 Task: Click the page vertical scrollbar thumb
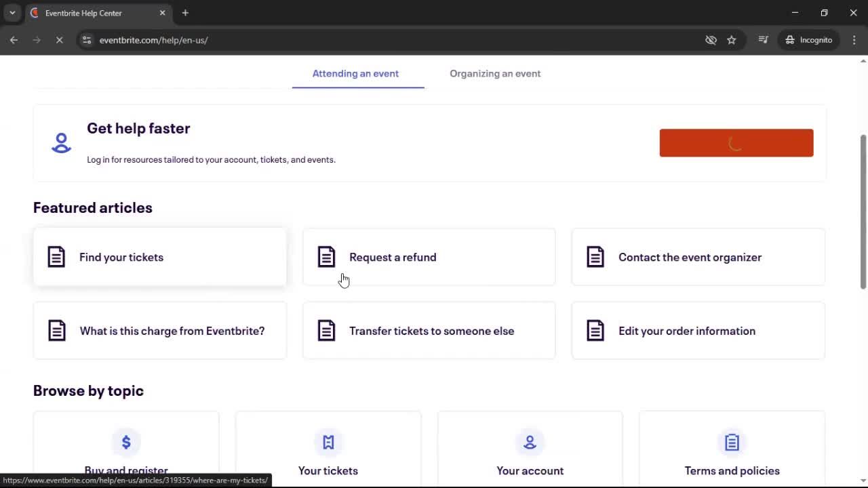[x=863, y=212]
